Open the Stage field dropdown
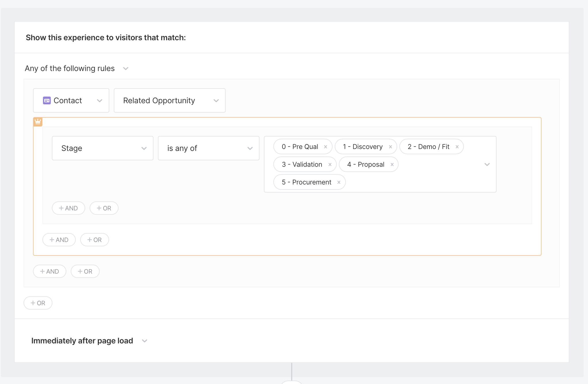588x384 pixels. 102,148
